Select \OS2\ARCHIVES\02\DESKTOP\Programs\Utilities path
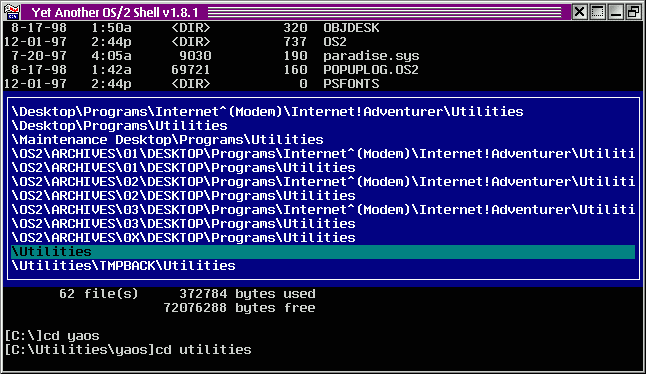Image resolution: width=646 pixels, height=374 pixels. tap(183, 196)
